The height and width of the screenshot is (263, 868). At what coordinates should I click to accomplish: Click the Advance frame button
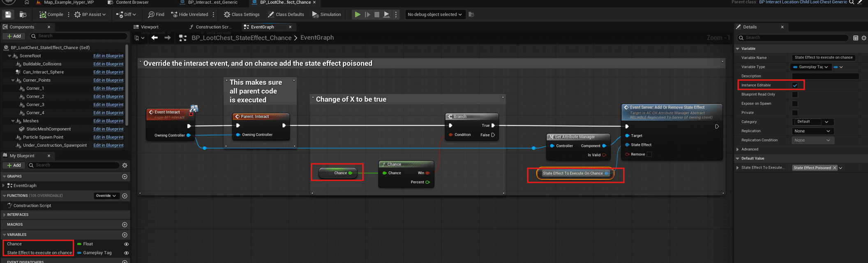point(367,14)
